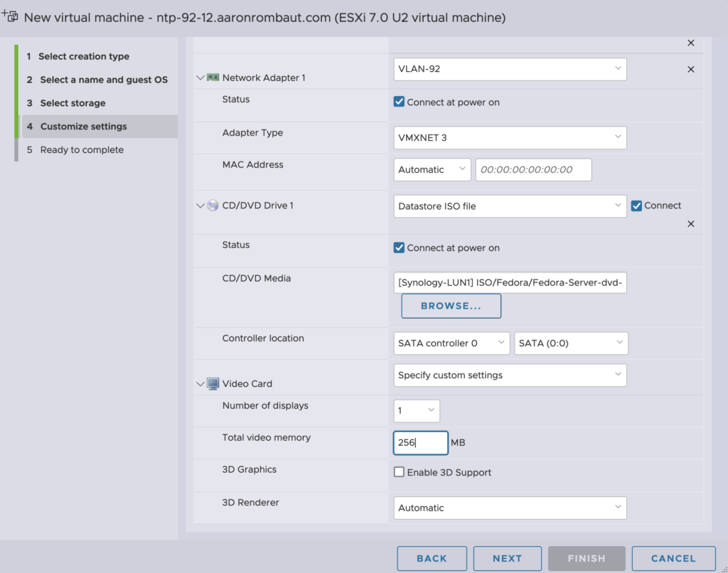Click the Total video memory field
Image resolution: width=728 pixels, height=573 pixels.
(x=420, y=443)
